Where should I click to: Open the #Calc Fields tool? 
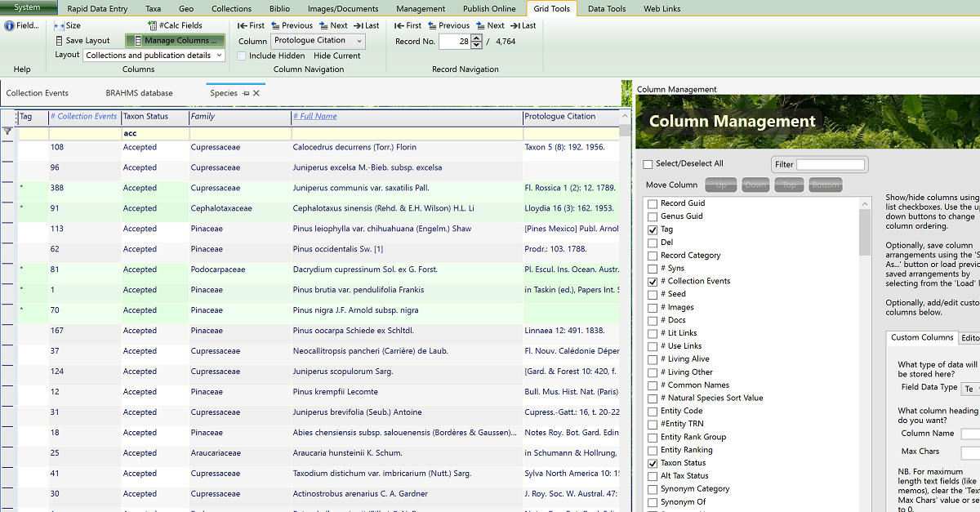(x=175, y=25)
